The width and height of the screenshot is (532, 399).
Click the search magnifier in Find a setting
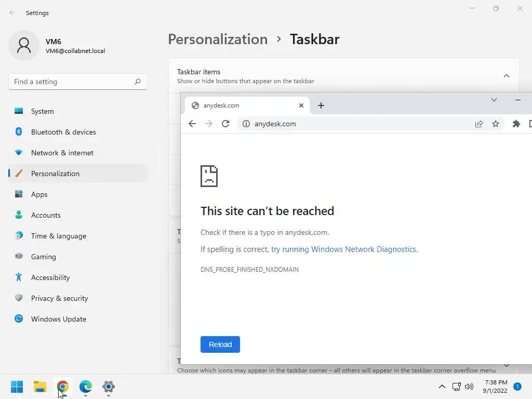click(x=137, y=82)
